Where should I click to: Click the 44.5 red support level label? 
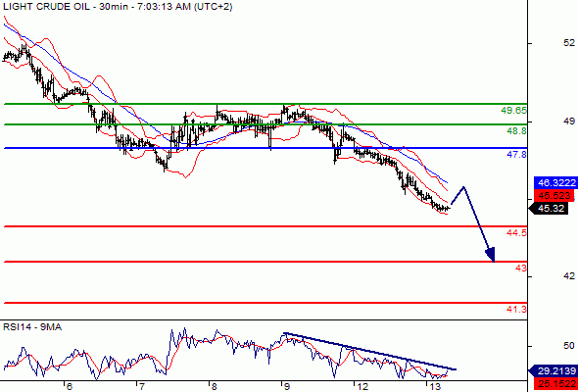point(516,232)
